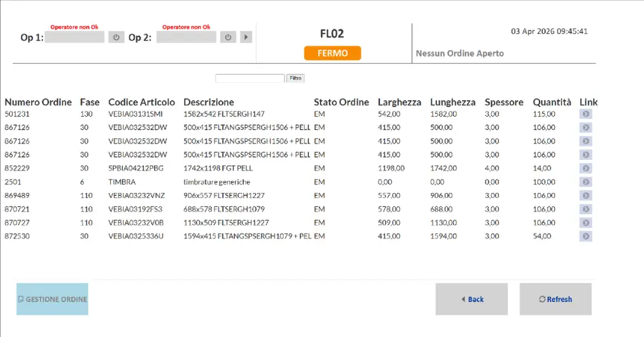Click the Descrizione column header
The image size is (644, 337).
(209, 102)
